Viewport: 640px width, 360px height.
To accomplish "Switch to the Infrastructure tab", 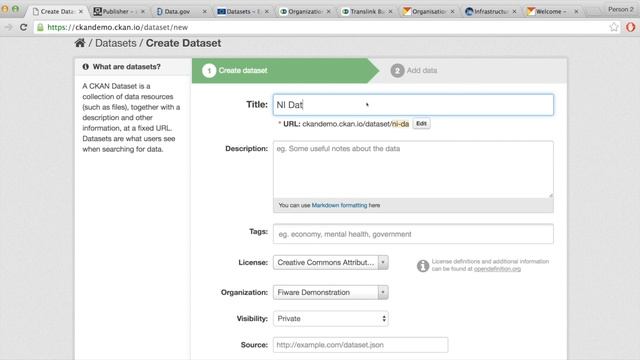I will click(490, 11).
